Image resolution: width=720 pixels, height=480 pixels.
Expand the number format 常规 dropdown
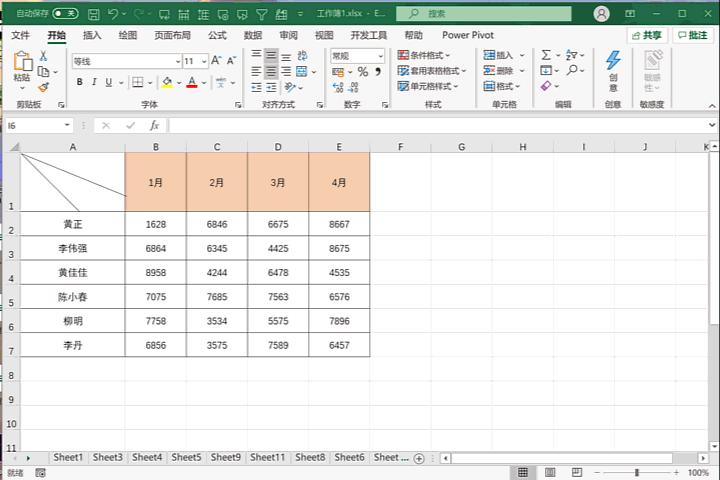[x=379, y=56]
